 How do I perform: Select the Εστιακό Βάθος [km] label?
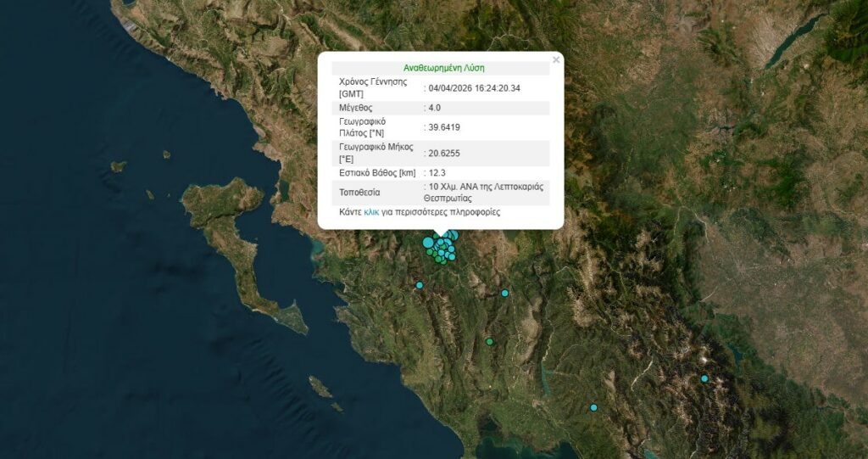coord(377,173)
